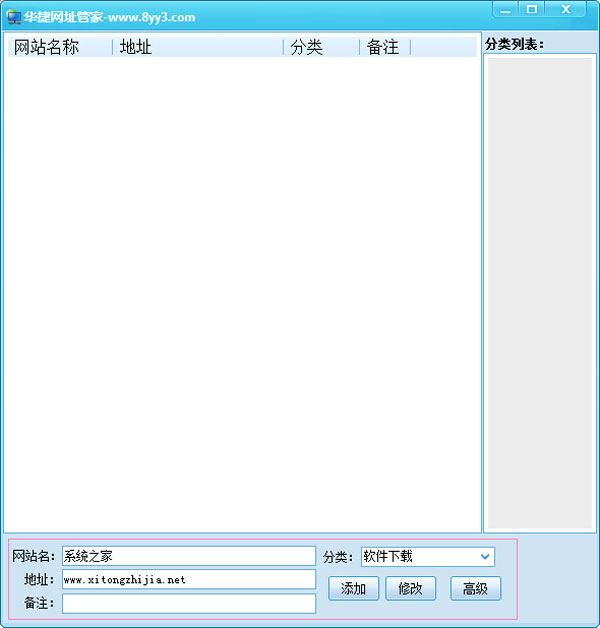
Task: Minimize the 华捷网址管家 window
Action: 506,10
